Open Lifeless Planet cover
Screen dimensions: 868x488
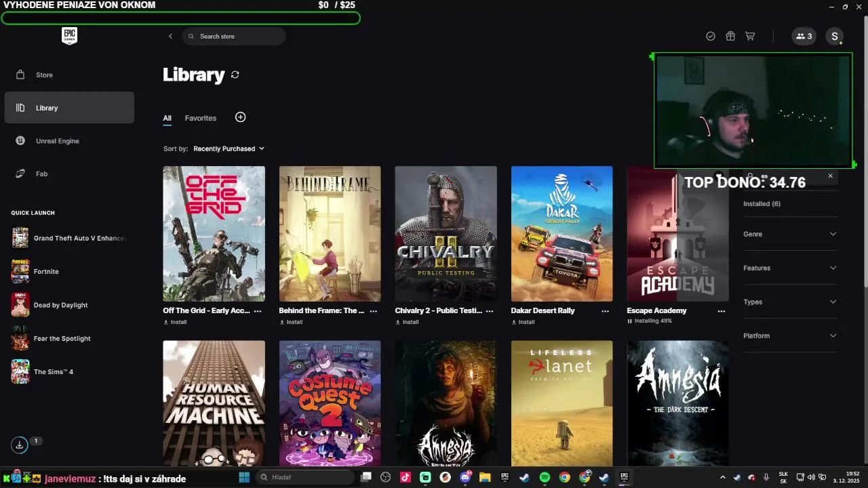(x=561, y=403)
